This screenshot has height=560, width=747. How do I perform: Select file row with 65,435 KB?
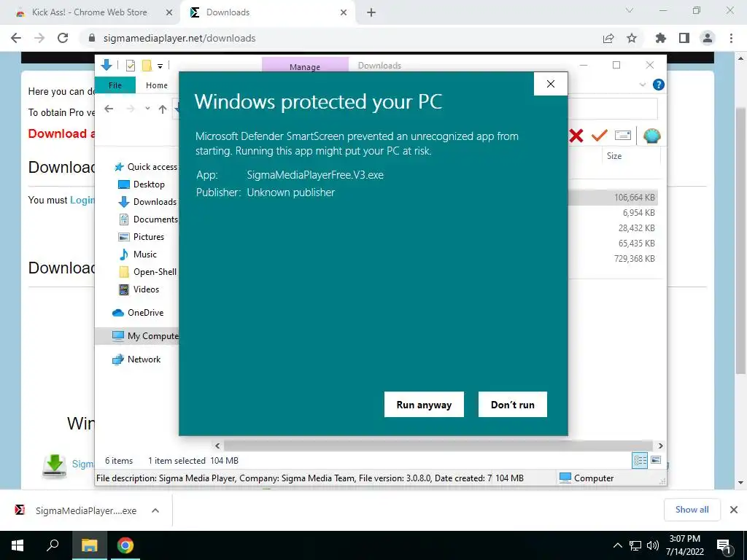click(x=613, y=244)
